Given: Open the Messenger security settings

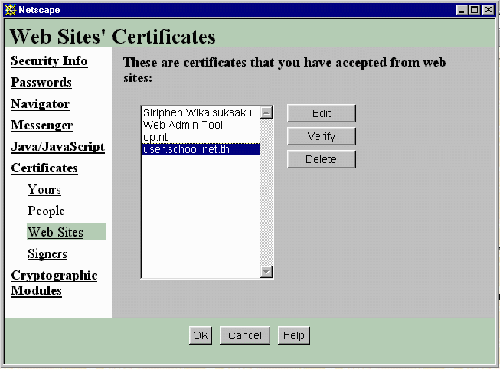Looking at the screenshot, I should coord(42,125).
